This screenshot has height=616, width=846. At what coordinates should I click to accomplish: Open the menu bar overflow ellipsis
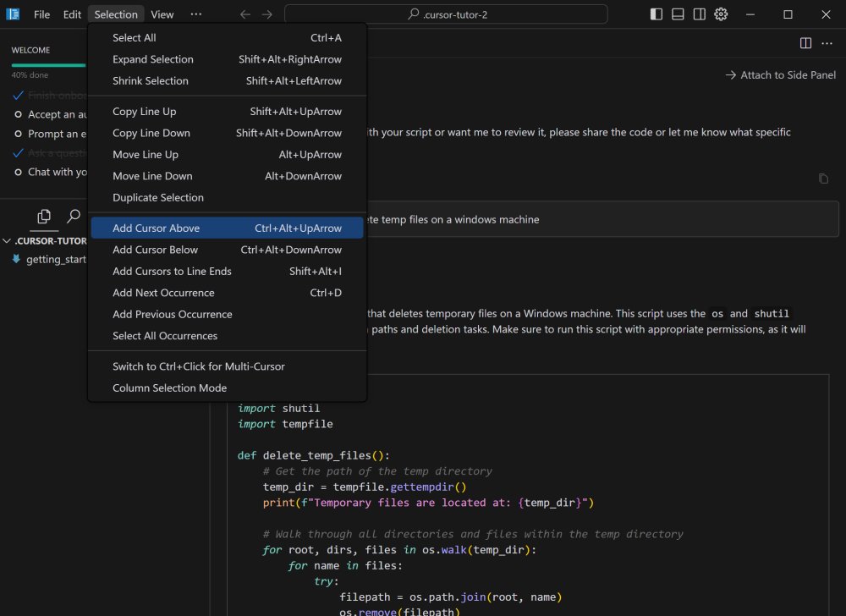(x=196, y=14)
